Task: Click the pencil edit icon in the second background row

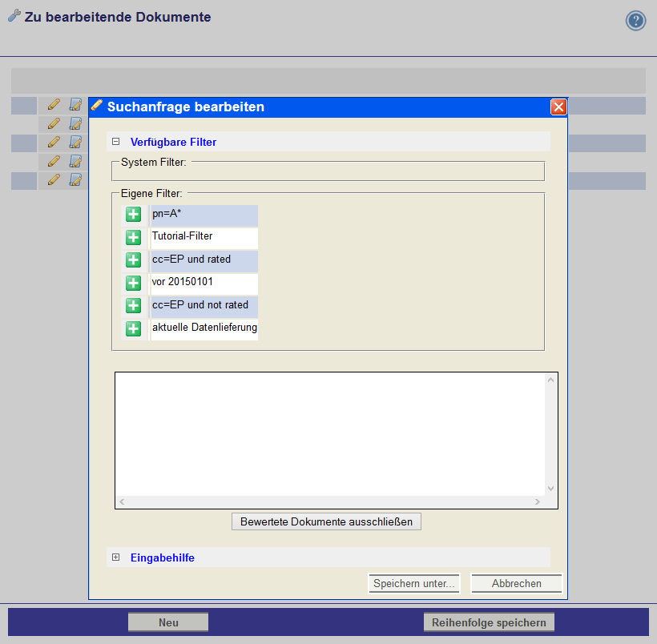Action: pyautogui.click(x=54, y=123)
